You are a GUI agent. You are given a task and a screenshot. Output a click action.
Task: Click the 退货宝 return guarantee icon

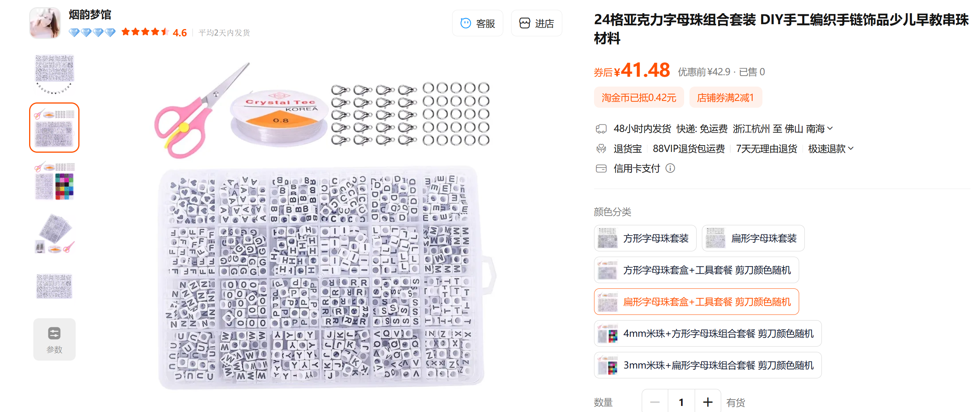point(601,149)
